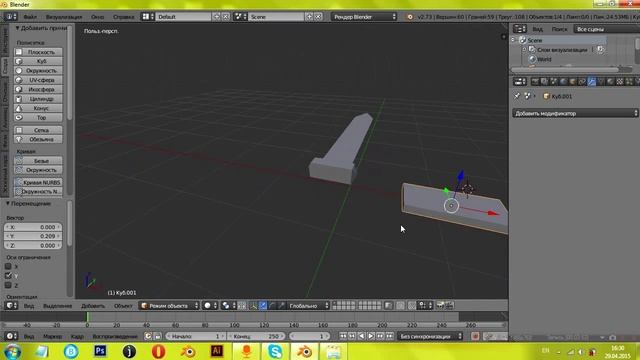Screen dimensions: 640x360
Task: Pin the properties context
Action: tap(517, 96)
